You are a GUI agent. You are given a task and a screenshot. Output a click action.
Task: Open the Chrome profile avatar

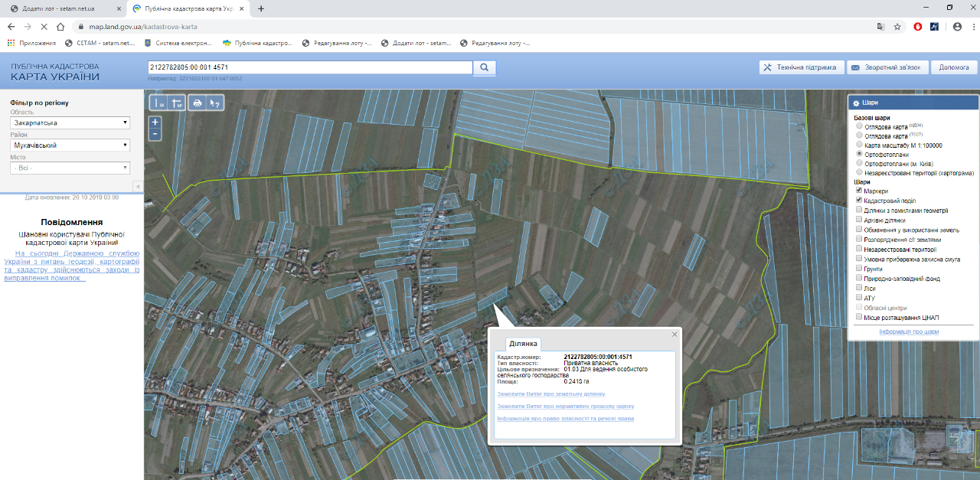957,26
